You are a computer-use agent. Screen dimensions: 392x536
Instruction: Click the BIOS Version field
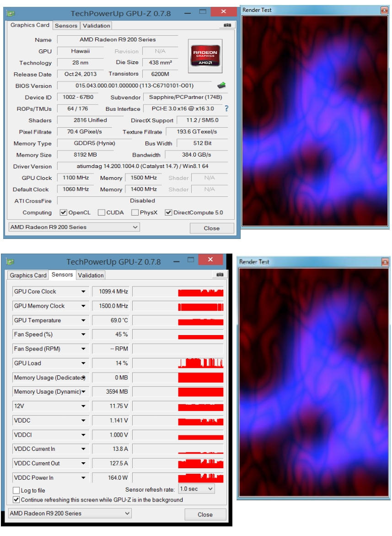point(134,86)
